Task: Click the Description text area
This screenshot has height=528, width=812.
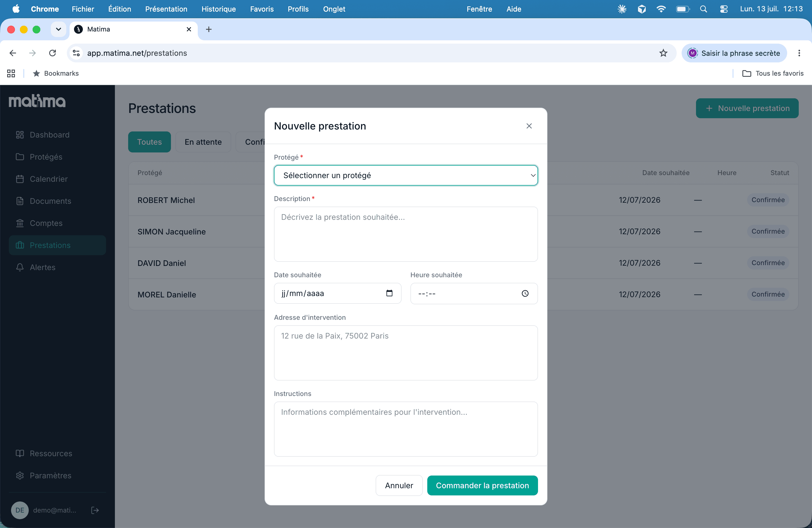Action: coord(406,234)
